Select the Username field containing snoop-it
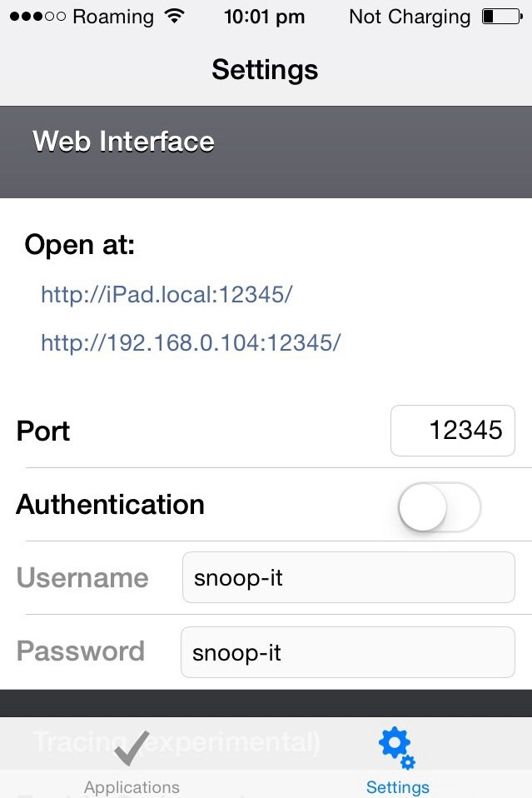The width and height of the screenshot is (532, 798). [x=348, y=577]
